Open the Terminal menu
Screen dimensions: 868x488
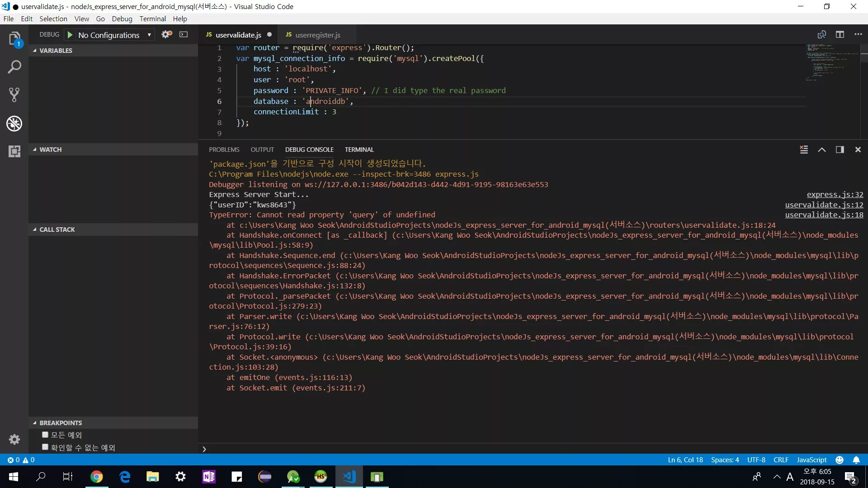point(152,19)
